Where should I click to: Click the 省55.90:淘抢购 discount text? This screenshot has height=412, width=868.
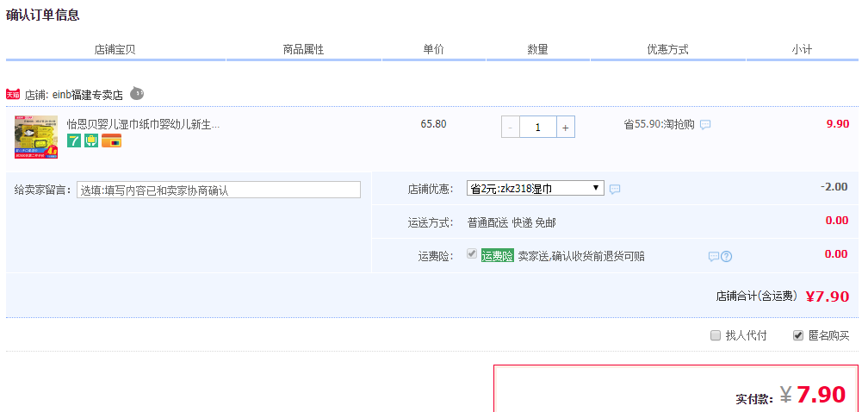coord(659,124)
